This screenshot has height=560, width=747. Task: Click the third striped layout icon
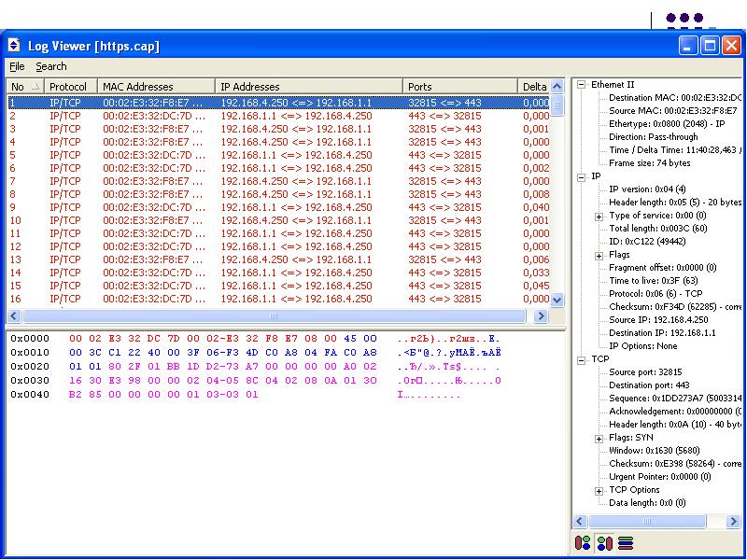626,542
